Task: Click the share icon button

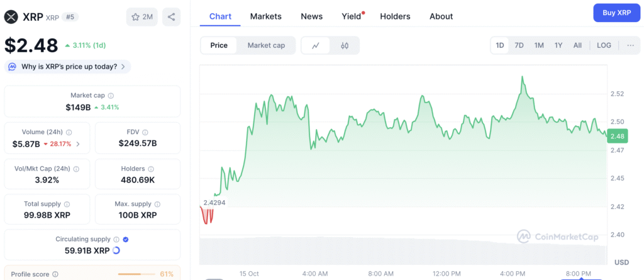Action: pos(171,17)
